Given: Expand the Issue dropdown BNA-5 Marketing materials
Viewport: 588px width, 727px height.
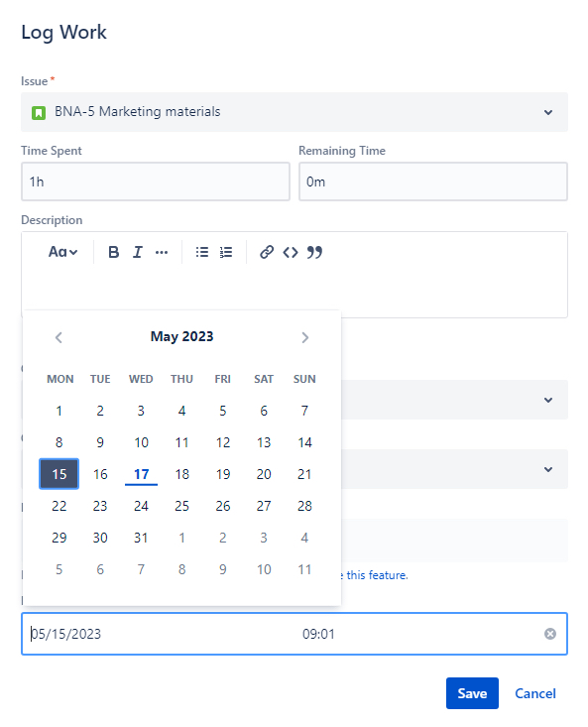Looking at the screenshot, I should [294, 112].
